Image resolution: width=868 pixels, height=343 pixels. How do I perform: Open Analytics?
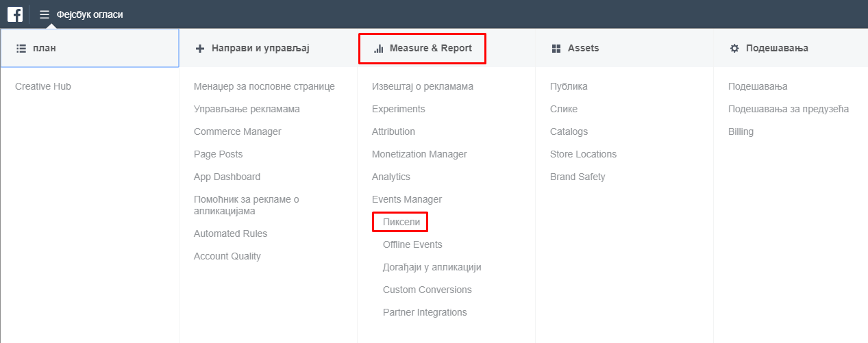pos(391,177)
